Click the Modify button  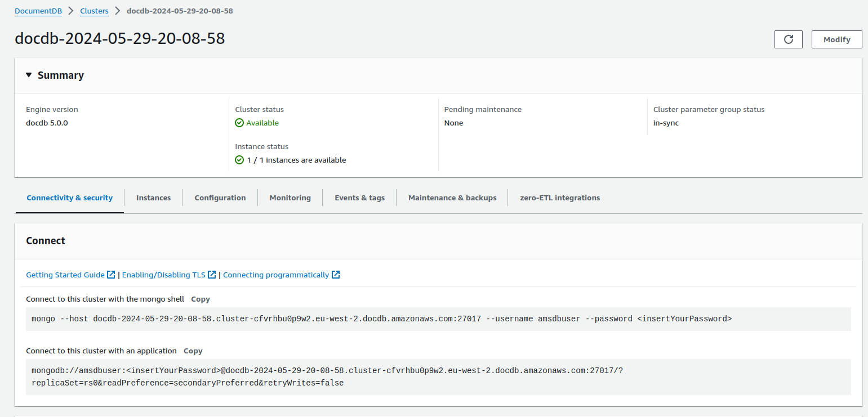pyautogui.click(x=836, y=39)
